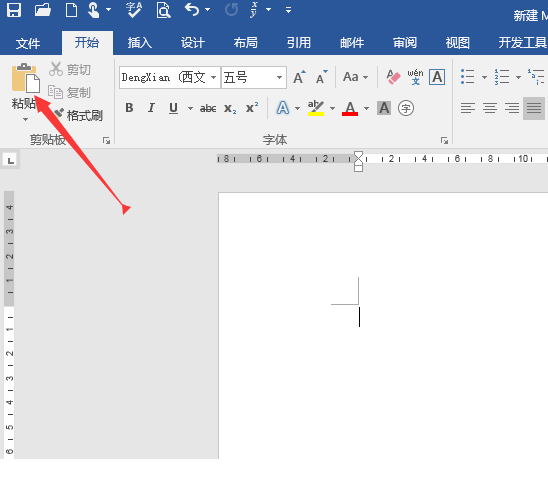Click the Enclose Characters circled icon
The height and width of the screenshot is (486, 548).
tap(406, 108)
